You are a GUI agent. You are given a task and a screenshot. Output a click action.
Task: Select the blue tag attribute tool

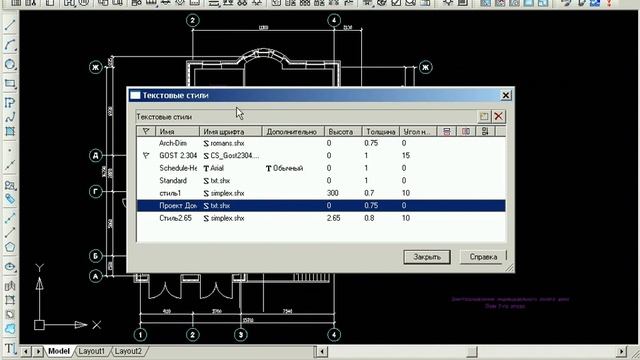click(10, 199)
